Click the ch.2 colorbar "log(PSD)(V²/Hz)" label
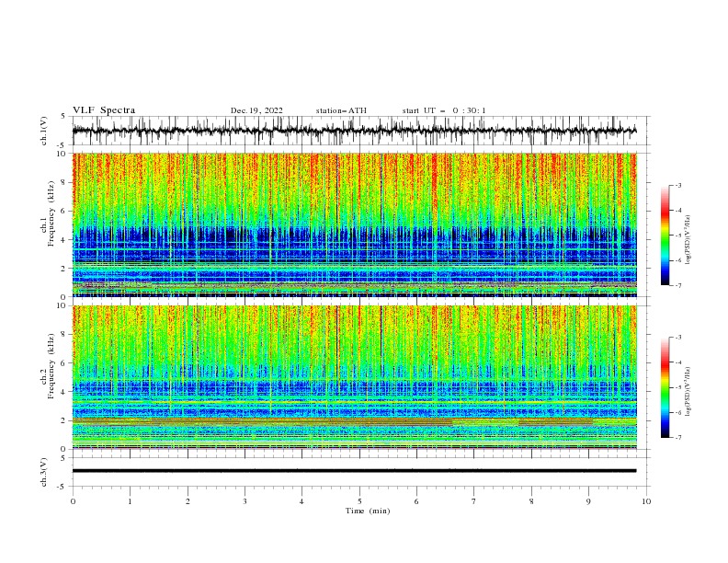 click(688, 392)
